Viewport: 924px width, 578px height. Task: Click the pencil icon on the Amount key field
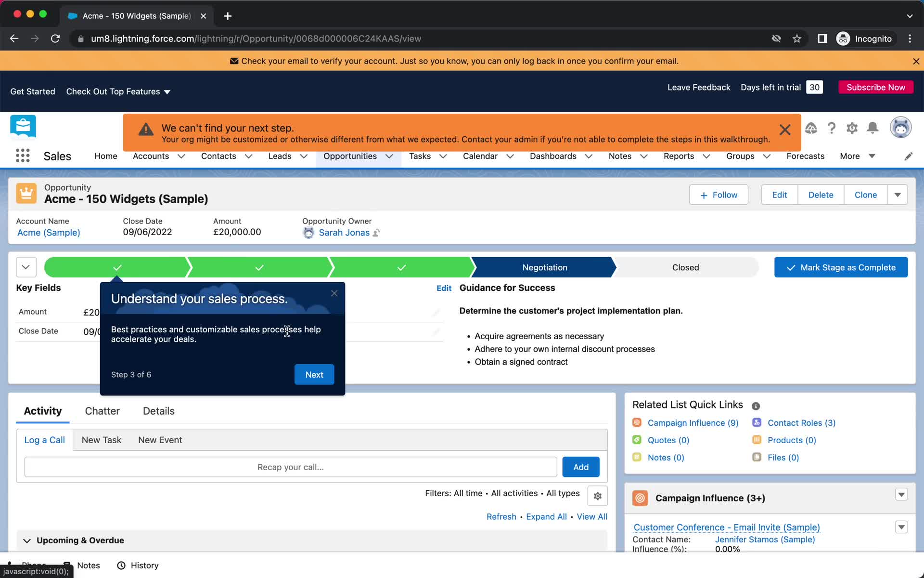pos(436,312)
